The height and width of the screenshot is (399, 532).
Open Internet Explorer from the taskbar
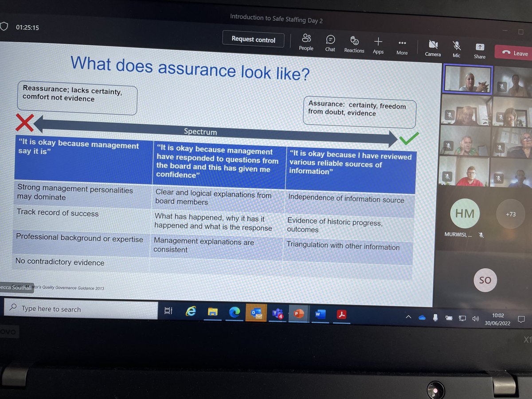(191, 312)
